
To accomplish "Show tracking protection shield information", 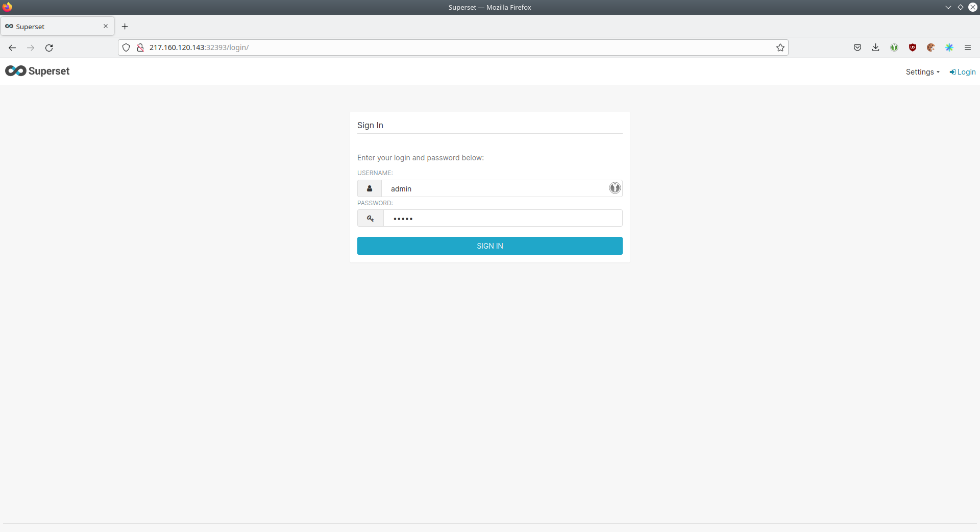I will click(126, 47).
